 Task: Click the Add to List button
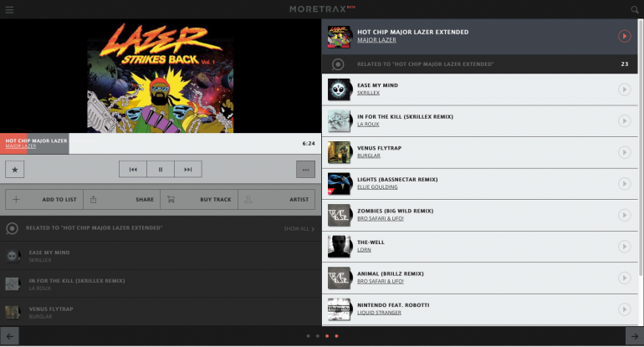(x=44, y=200)
